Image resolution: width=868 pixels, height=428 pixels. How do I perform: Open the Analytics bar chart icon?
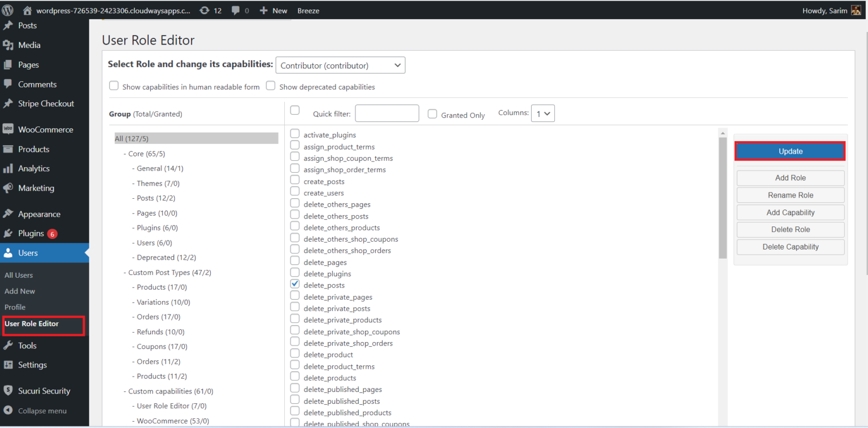[x=8, y=168]
